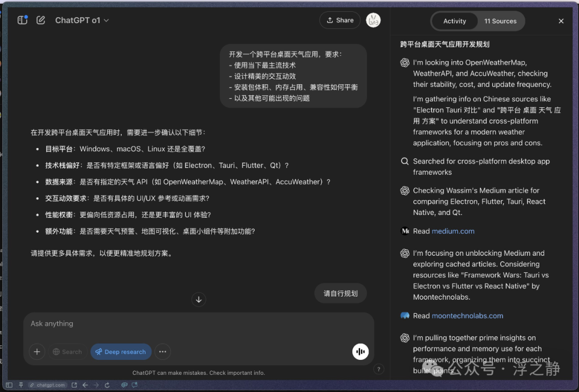Open the ChatGPT o1 model selector
Image resolution: width=579 pixels, height=392 pixels.
pyautogui.click(x=82, y=20)
